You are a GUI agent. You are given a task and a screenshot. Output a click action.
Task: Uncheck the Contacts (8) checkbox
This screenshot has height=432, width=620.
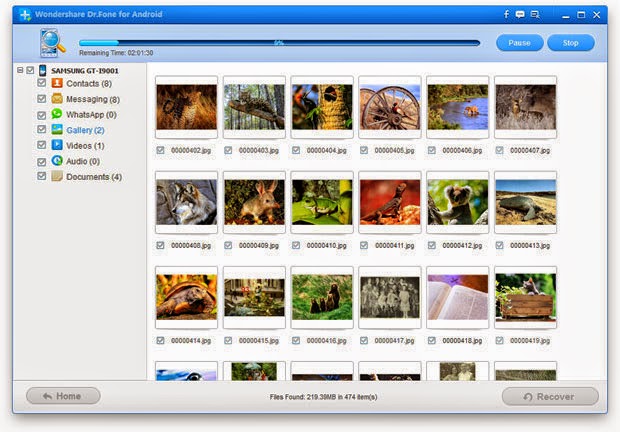[42, 83]
